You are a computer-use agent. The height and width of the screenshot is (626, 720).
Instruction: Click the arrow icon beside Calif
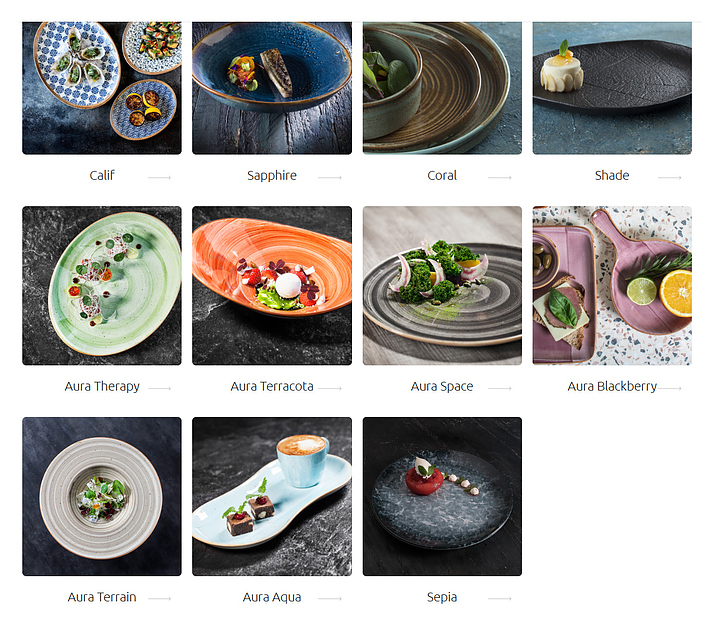[159, 177]
